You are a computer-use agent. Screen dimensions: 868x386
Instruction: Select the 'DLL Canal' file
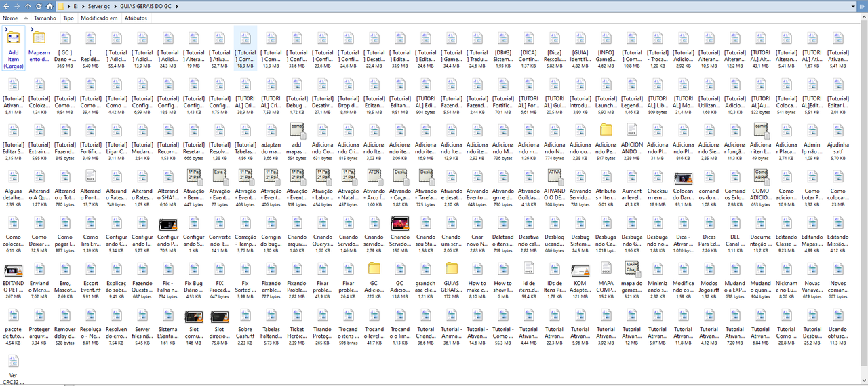click(735, 232)
